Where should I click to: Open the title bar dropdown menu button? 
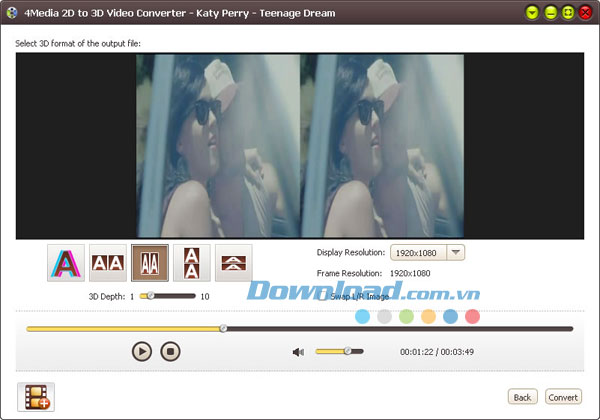pos(532,13)
